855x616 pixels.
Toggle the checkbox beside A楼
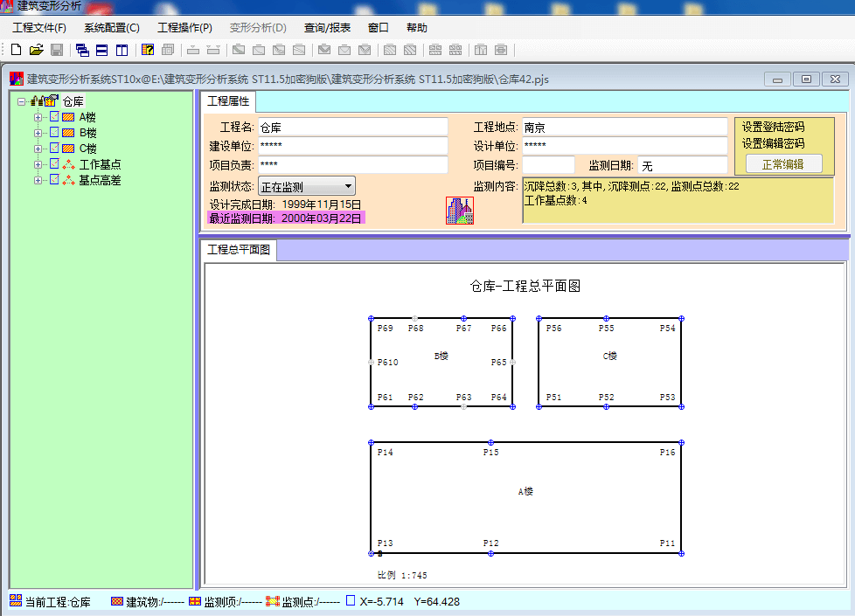(54, 117)
